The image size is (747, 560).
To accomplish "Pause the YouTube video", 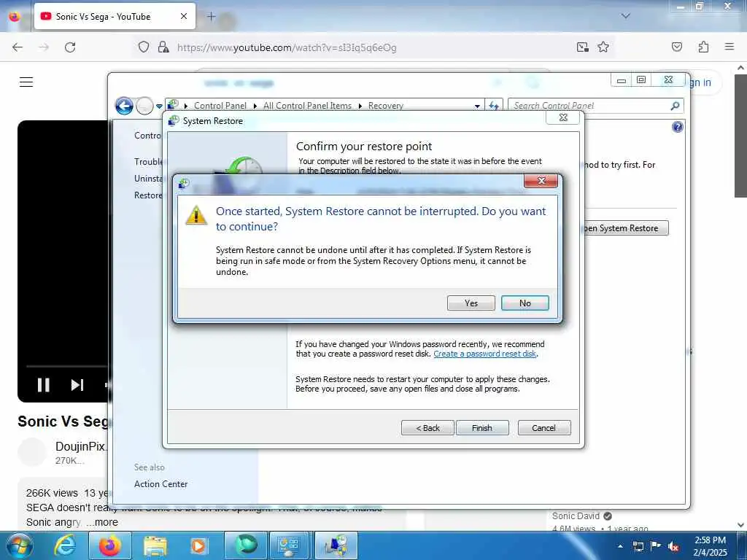I will pos(43,385).
